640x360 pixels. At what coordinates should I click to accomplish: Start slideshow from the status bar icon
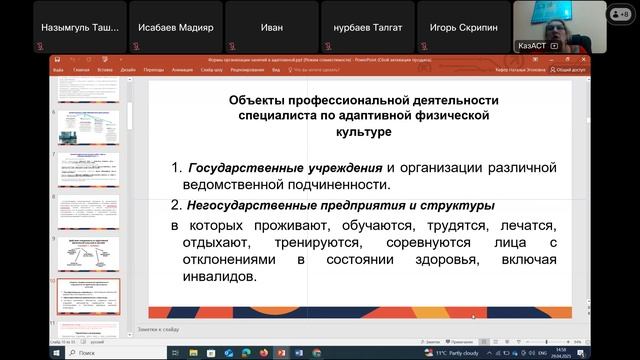pyautogui.click(x=519, y=342)
